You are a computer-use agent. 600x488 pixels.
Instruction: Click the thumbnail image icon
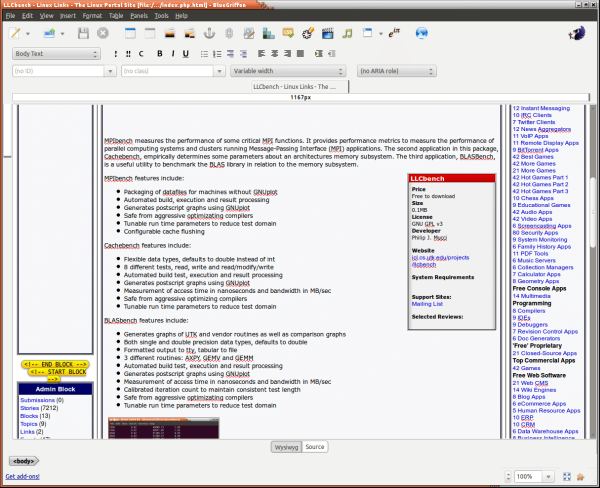click(189, 33)
